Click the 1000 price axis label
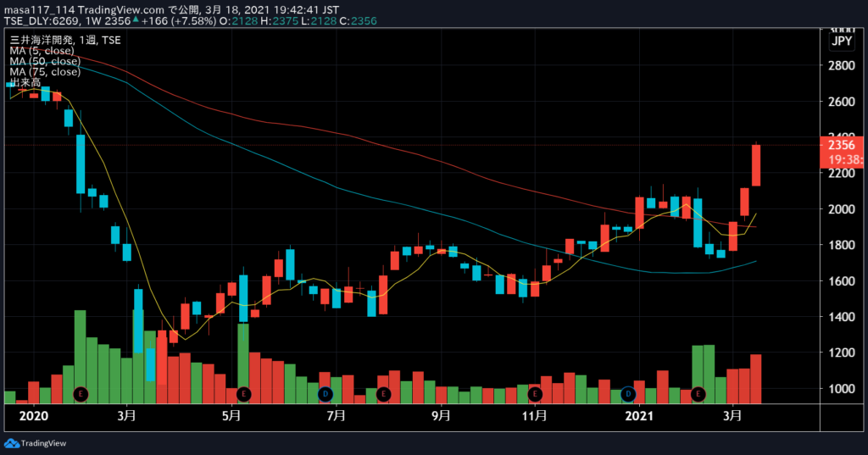 pos(842,389)
